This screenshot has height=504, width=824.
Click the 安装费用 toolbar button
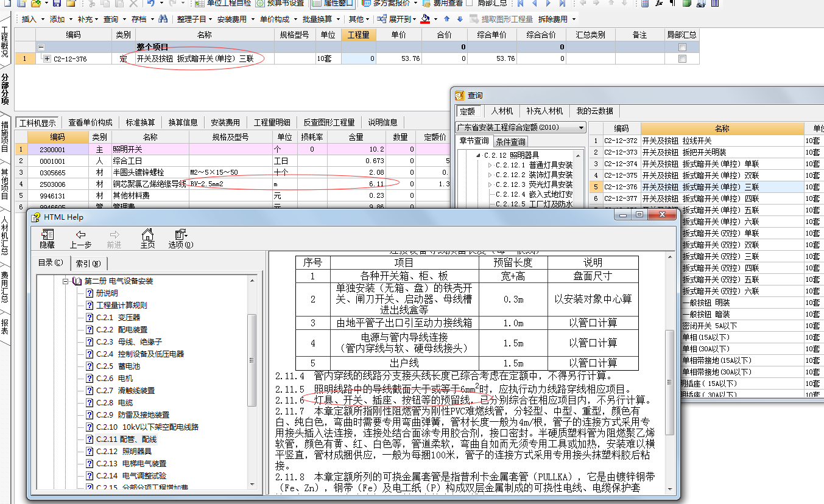[235, 19]
